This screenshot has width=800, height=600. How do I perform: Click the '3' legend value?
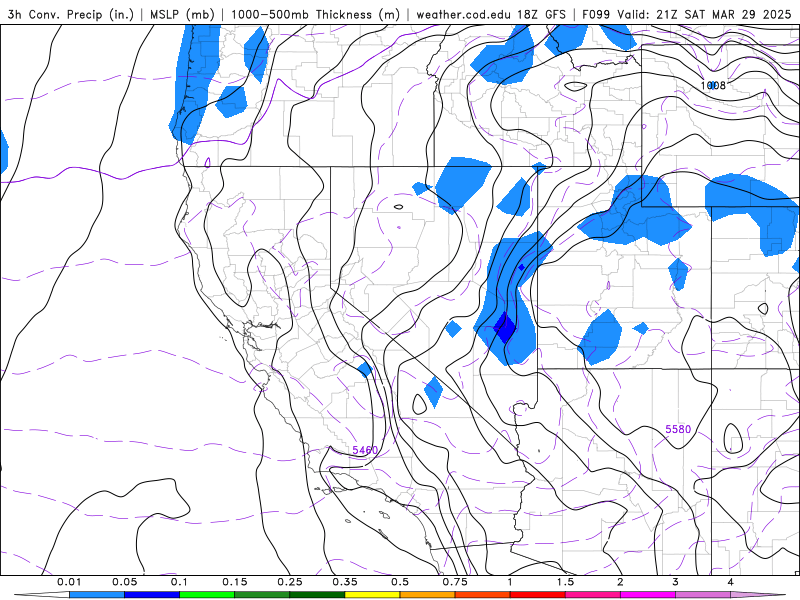point(675,582)
